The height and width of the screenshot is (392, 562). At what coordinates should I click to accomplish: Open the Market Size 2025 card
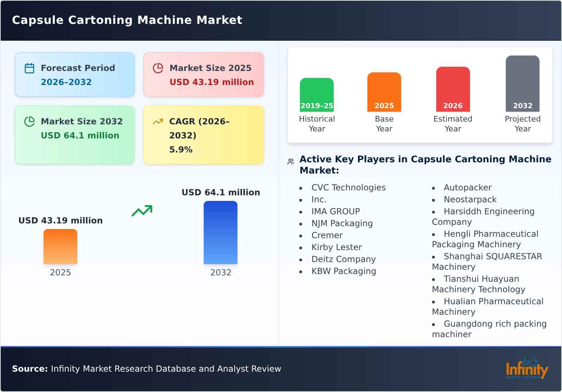203,74
